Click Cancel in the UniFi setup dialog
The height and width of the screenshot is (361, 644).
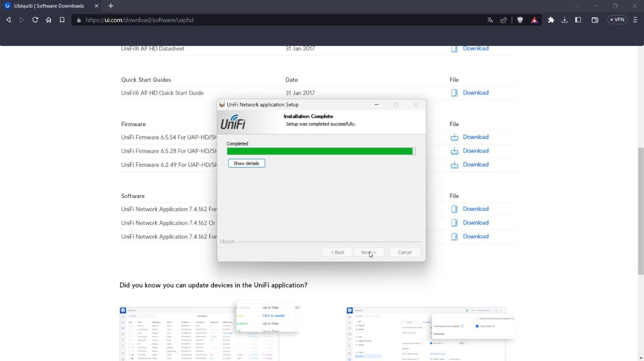click(405, 252)
